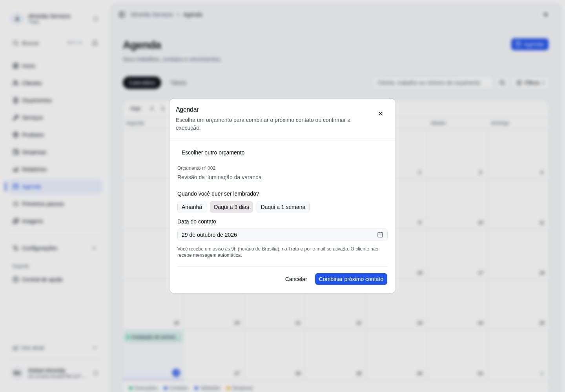Click the 'Data do contato' label

click(197, 221)
